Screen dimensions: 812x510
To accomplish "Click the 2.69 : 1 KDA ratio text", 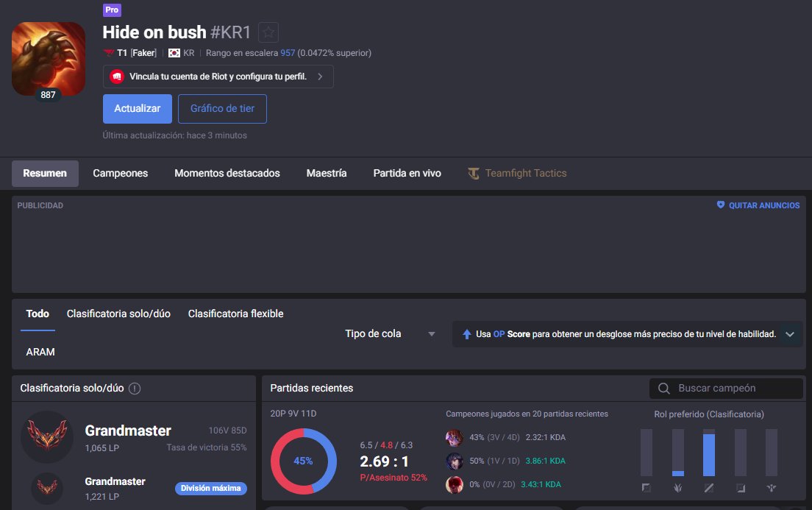I will pyautogui.click(x=384, y=461).
